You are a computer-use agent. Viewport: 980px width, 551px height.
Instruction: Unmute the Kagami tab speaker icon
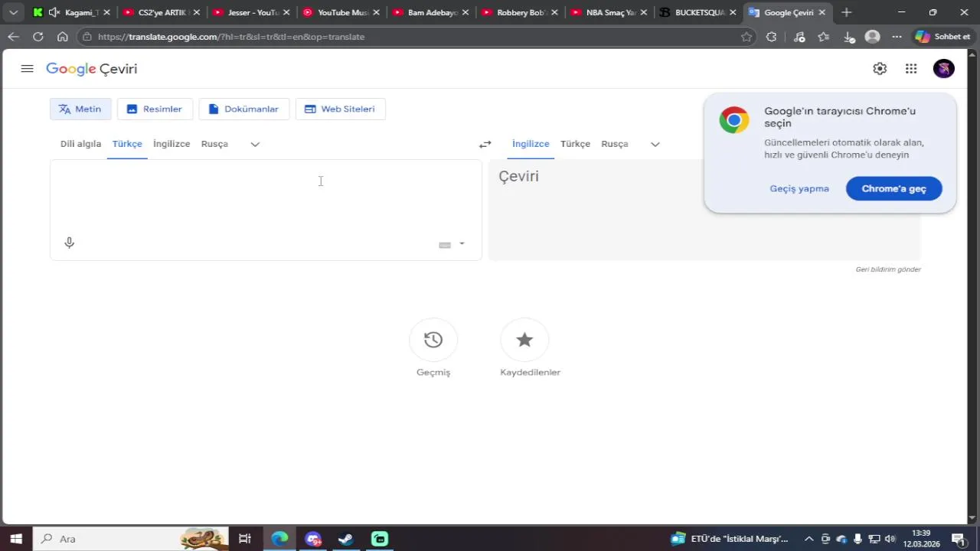coord(54,12)
